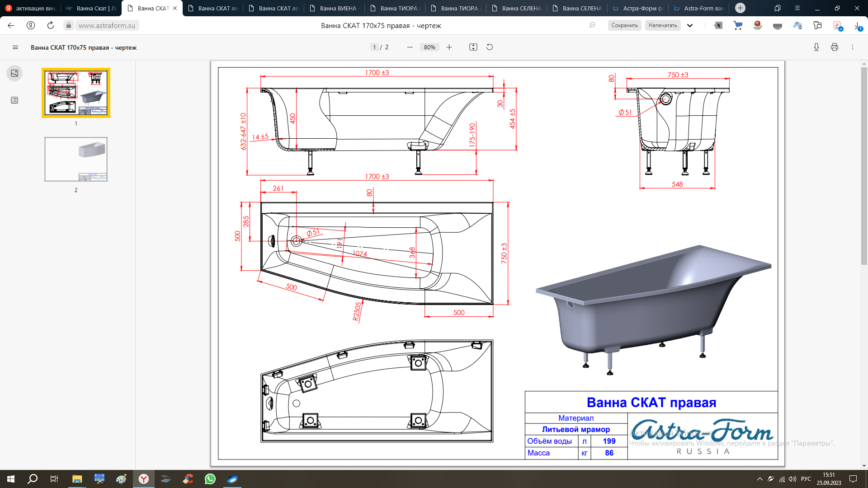Click the shopping cart extension icon
The height and width of the screenshot is (488, 868).
(738, 26)
